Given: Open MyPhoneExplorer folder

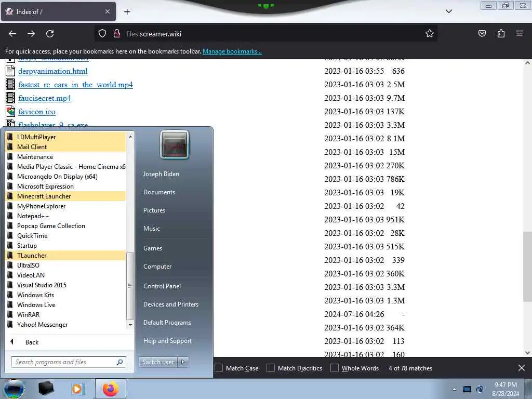Looking at the screenshot, I should [66, 206].
